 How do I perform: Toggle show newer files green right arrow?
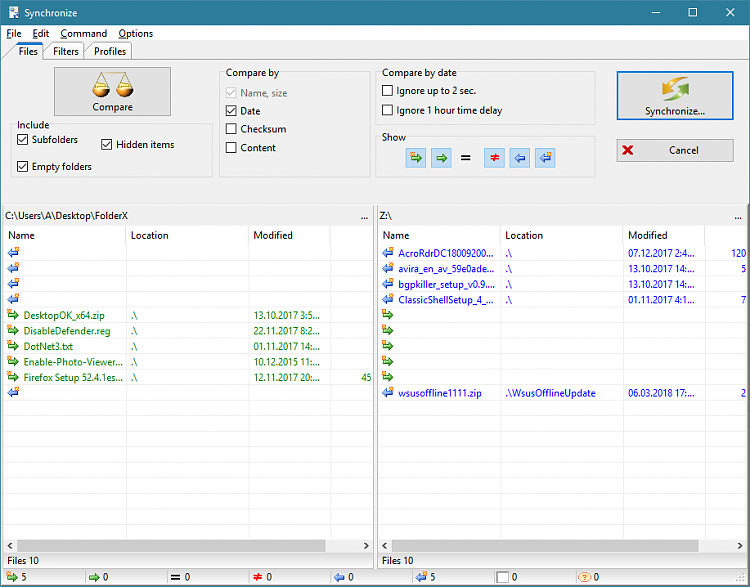[441, 158]
